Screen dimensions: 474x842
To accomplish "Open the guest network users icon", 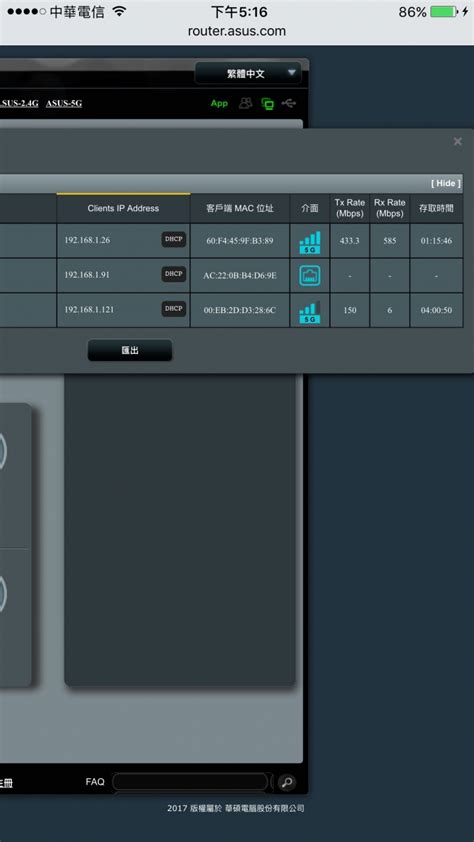I will point(246,103).
